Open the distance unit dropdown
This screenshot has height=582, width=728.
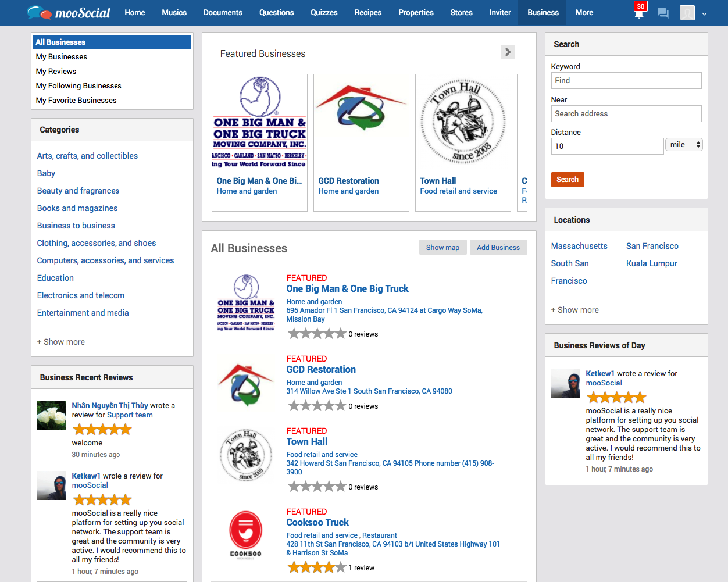click(x=684, y=145)
